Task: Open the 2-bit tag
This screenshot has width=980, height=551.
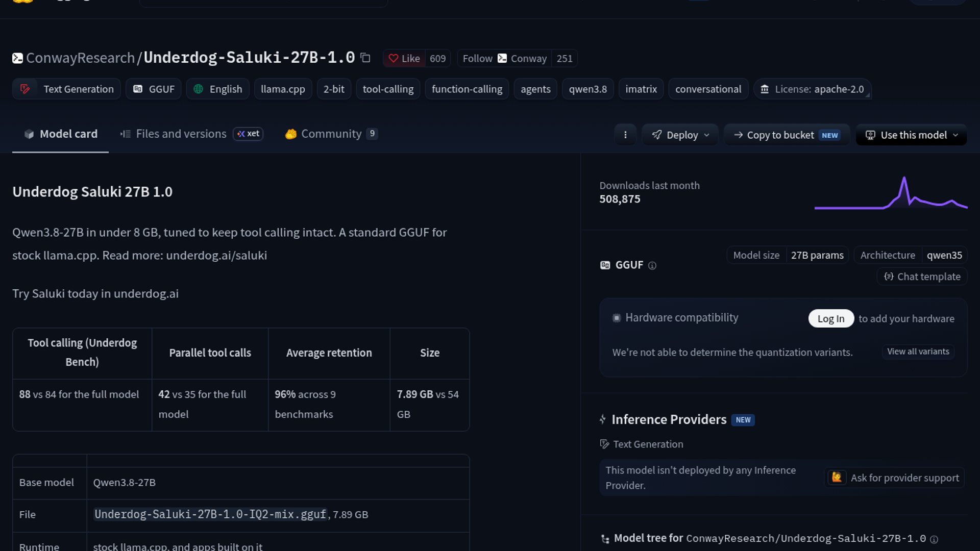Action: [x=334, y=89]
